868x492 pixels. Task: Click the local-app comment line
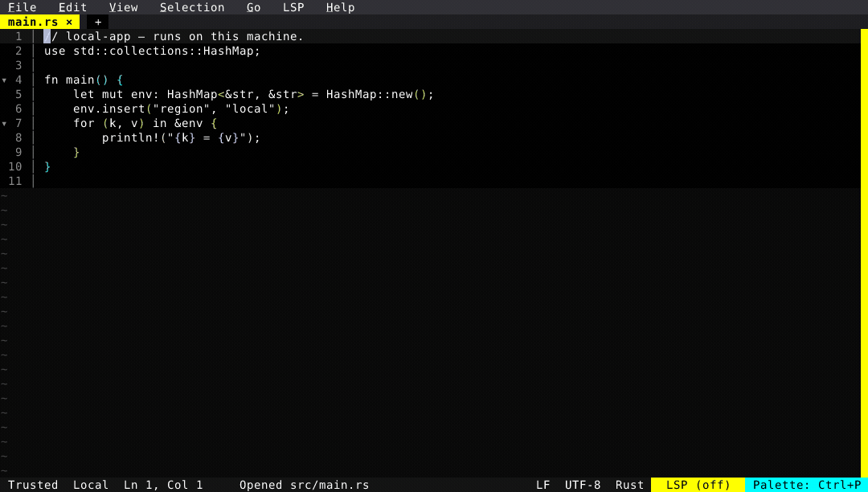coord(174,36)
